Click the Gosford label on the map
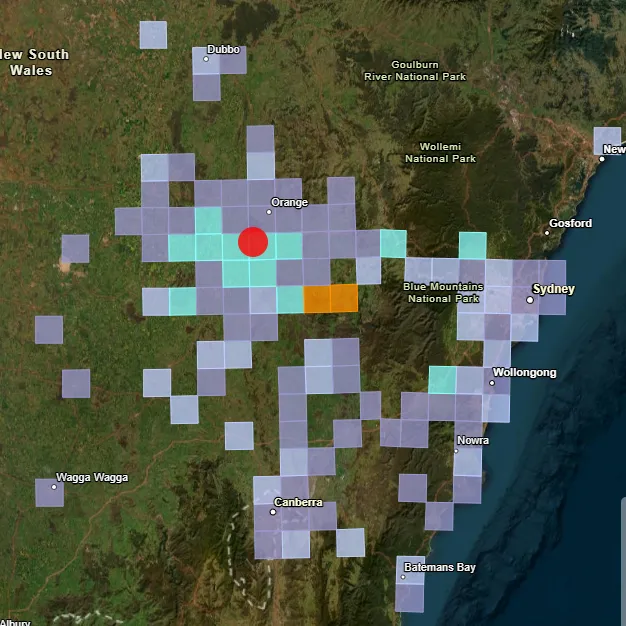This screenshot has width=626, height=626. (x=570, y=223)
